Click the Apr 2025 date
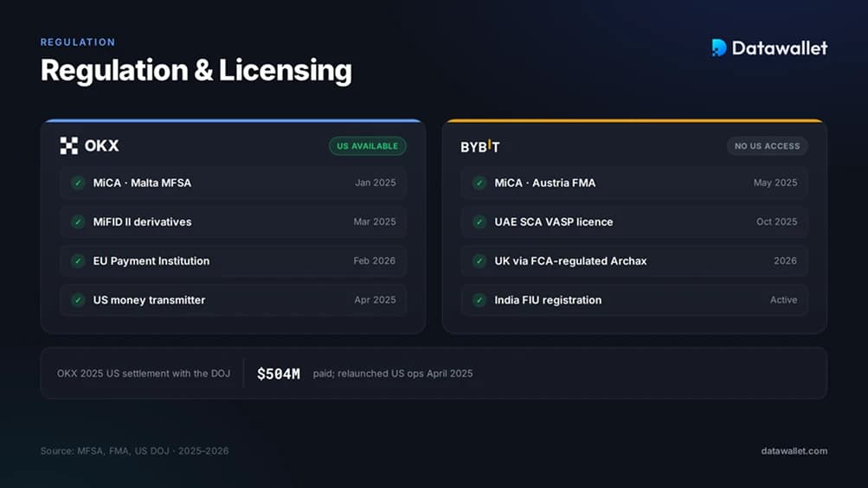868x488 pixels. (376, 299)
